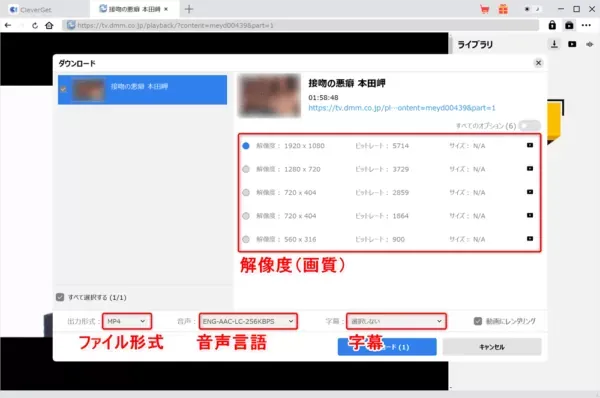The height and width of the screenshot is (398, 600).
Task: Click the theme toggle icon in title bar
Action: (x=532, y=9)
